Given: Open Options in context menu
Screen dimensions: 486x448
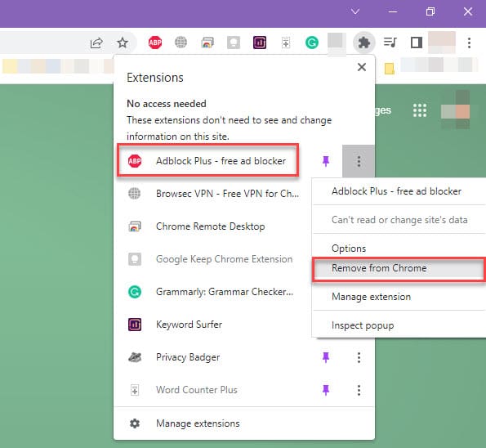Looking at the screenshot, I should point(399,249).
